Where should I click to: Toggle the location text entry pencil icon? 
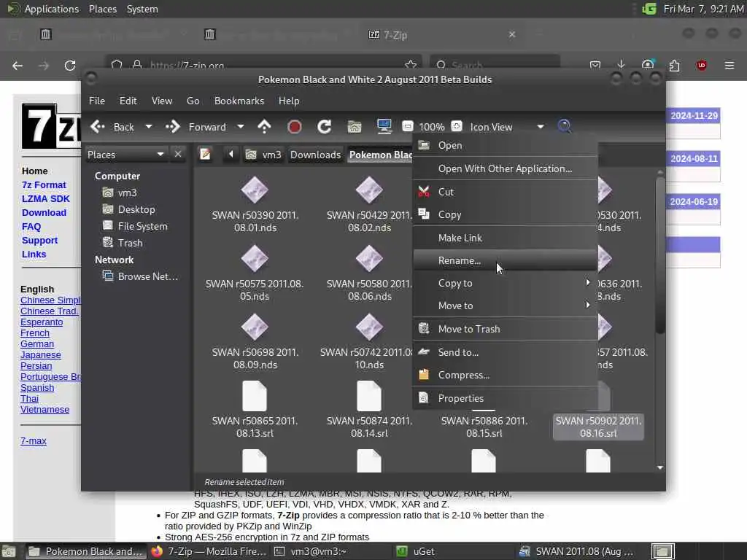(x=205, y=155)
